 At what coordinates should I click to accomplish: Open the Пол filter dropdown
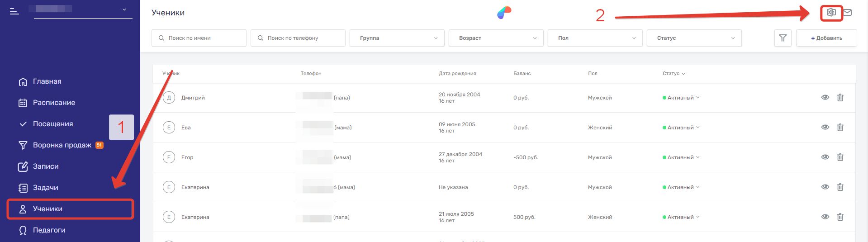click(x=595, y=38)
